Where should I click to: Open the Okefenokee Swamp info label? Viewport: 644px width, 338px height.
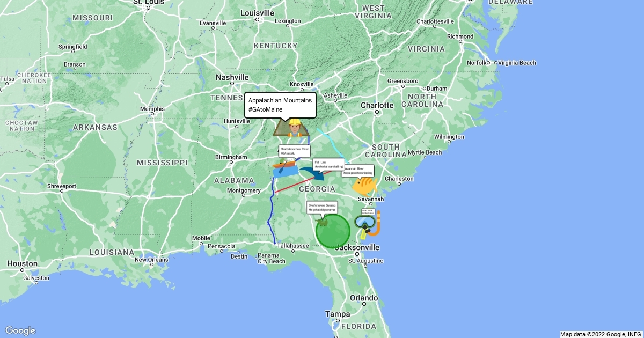coord(322,207)
